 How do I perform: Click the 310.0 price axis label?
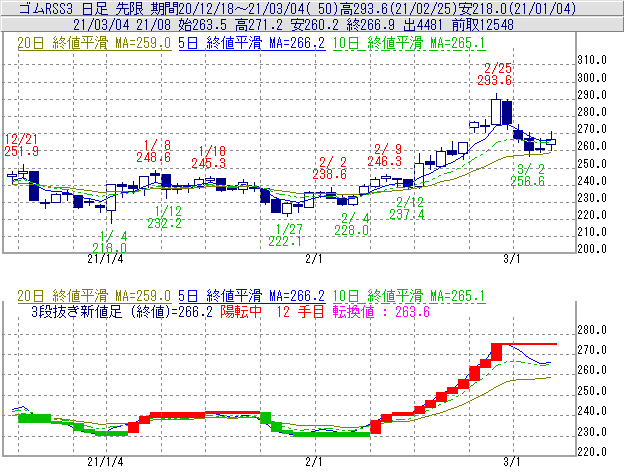point(592,60)
